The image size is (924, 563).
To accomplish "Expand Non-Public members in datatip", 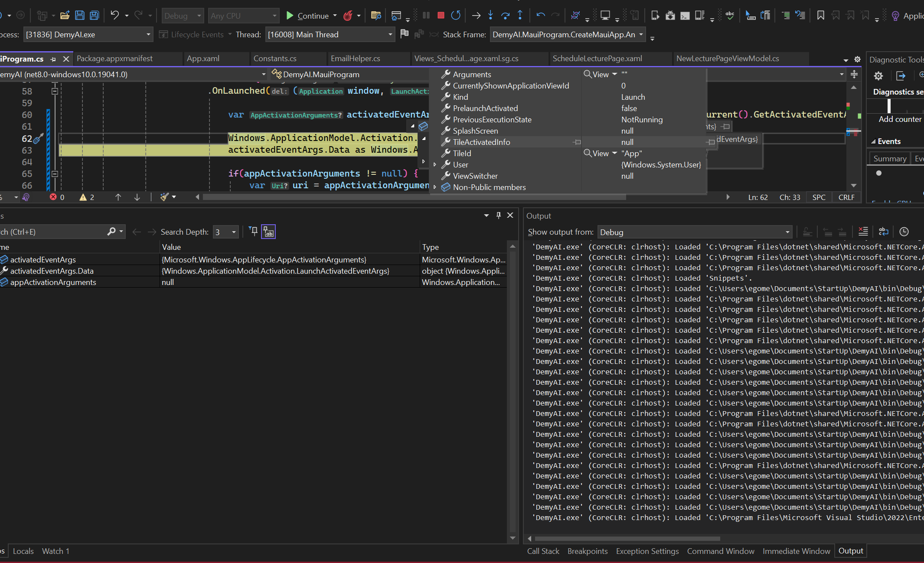I will click(x=435, y=187).
